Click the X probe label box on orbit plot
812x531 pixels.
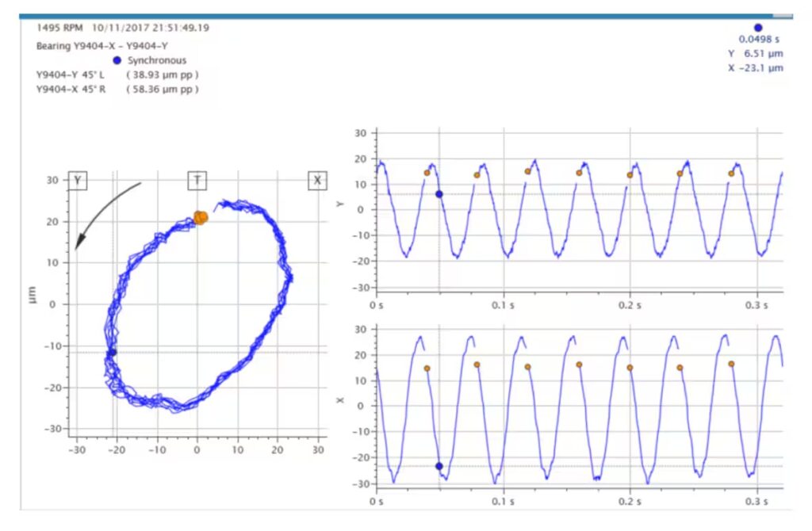317,181
